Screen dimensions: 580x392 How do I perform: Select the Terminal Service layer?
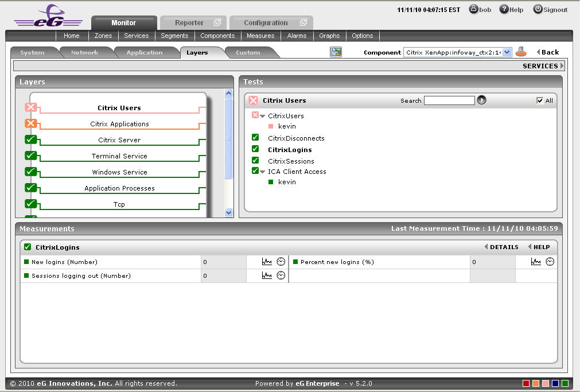tap(119, 156)
